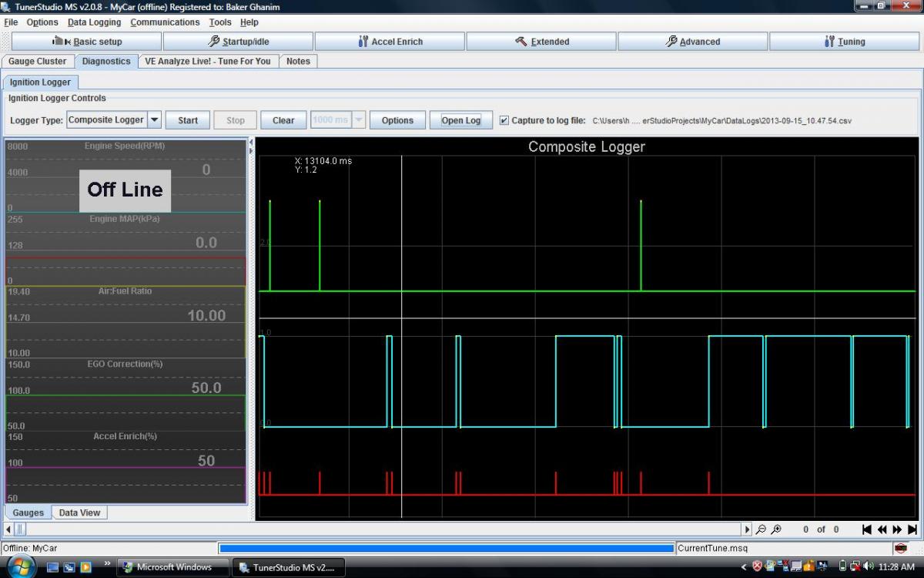Screen dimensions: 924x578
Task: Click the battery icon in system tray
Action: pyautogui.click(x=843, y=566)
